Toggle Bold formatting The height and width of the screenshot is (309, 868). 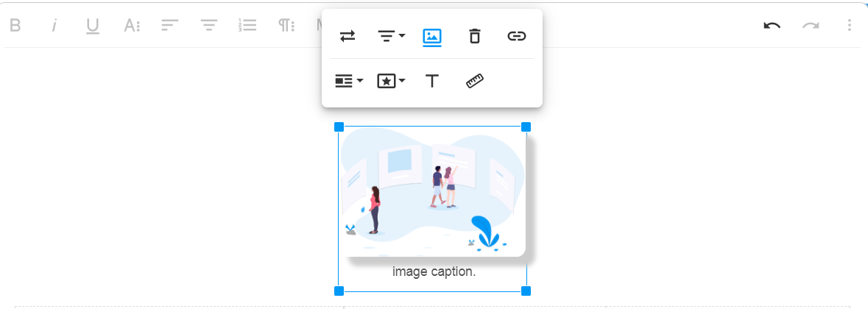pyautogui.click(x=15, y=26)
